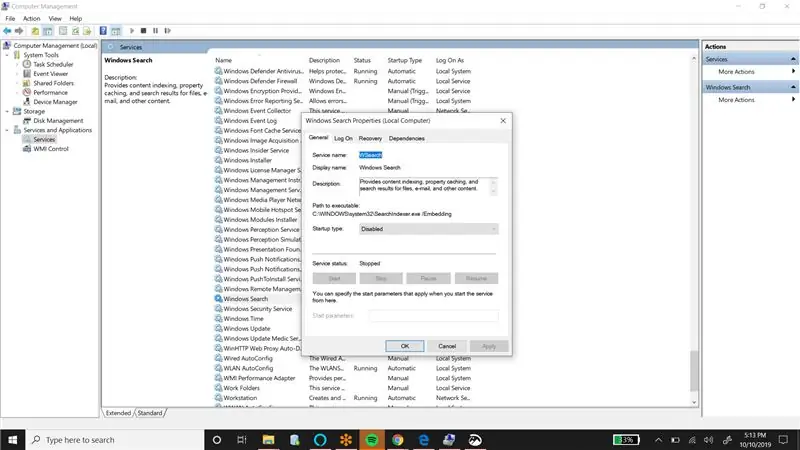Expand the Event Viewer node arrow
Screen dimensions: 800x450
tap(17, 74)
